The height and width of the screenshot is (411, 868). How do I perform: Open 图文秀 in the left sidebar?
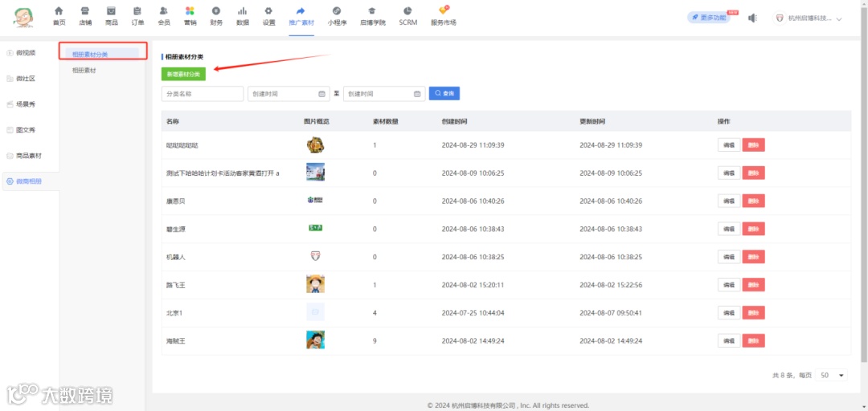click(x=26, y=130)
